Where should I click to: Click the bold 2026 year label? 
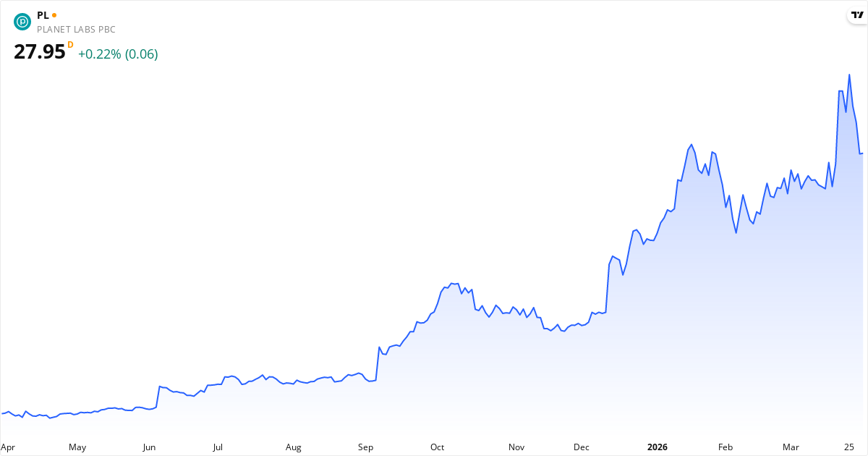[x=658, y=447]
